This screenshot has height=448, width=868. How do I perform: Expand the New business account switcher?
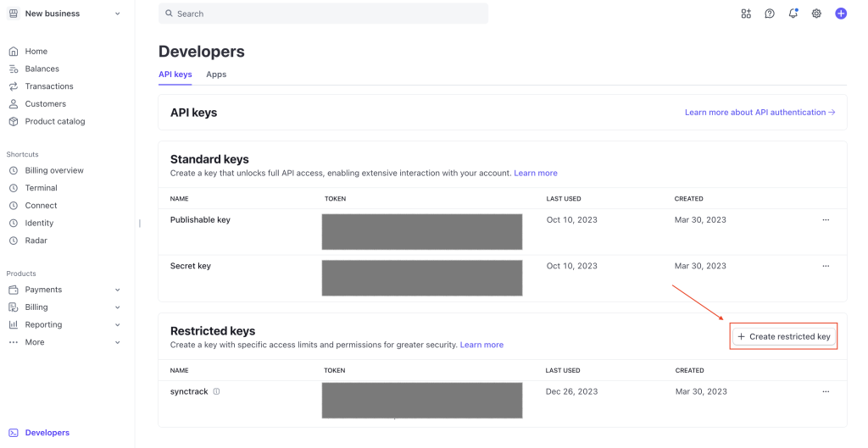64,14
